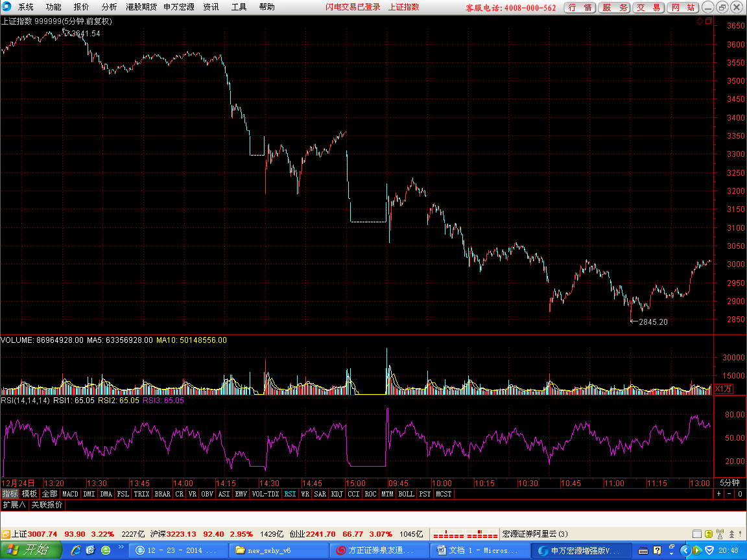This screenshot has height=560, width=747.
Task: Expand hidden quick launch icons chevron
Action: (x=121, y=547)
